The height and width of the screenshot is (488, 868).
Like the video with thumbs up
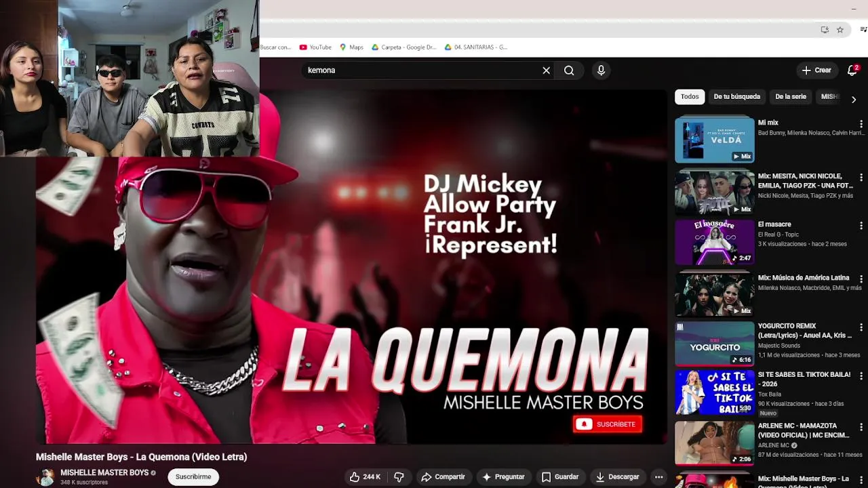365,477
